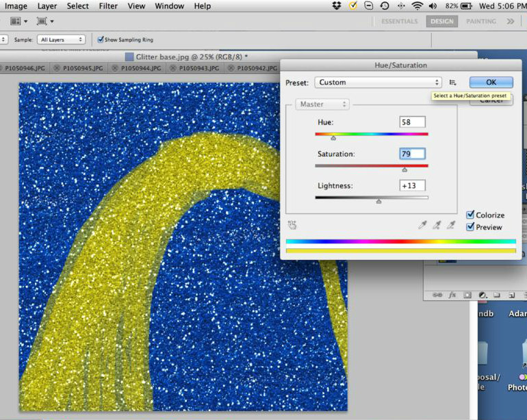Viewport: 527px width, 420px height.
Task: Expand the workspace double-arrow menu
Action: click(x=510, y=21)
